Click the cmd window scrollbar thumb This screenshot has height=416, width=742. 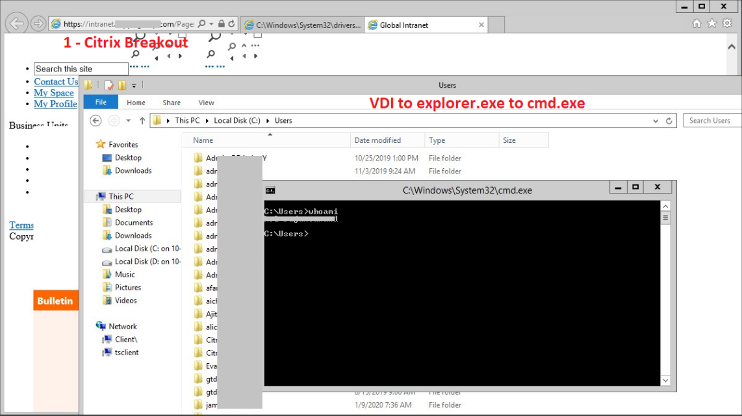click(665, 218)
